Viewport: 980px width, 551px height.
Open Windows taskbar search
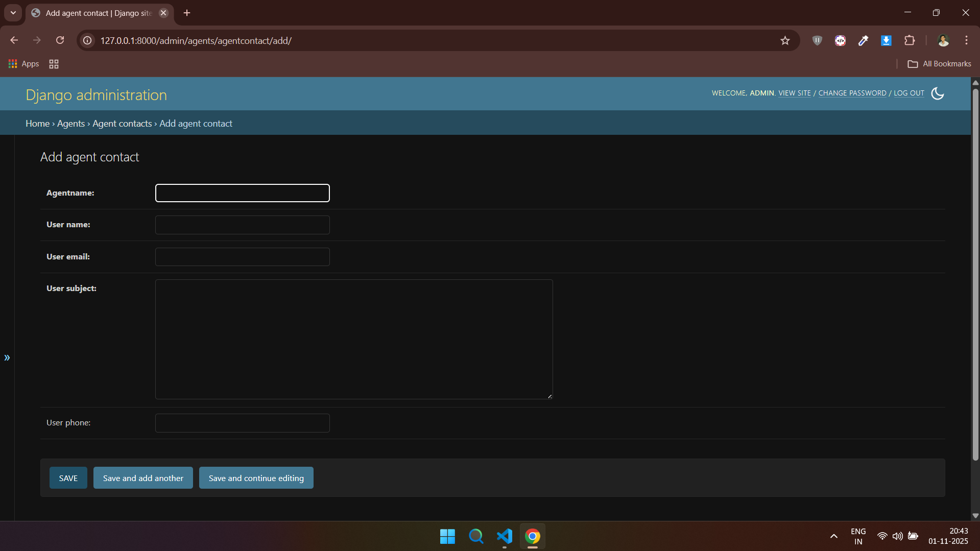point(476,536)
